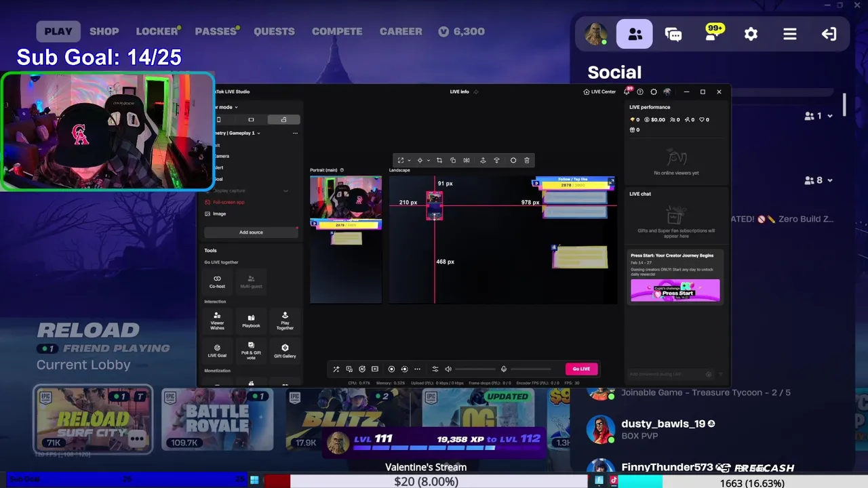Switch to portrait phone layout mode
The image size is (868, 488).
pyautogui.click(x=218, y=119)
